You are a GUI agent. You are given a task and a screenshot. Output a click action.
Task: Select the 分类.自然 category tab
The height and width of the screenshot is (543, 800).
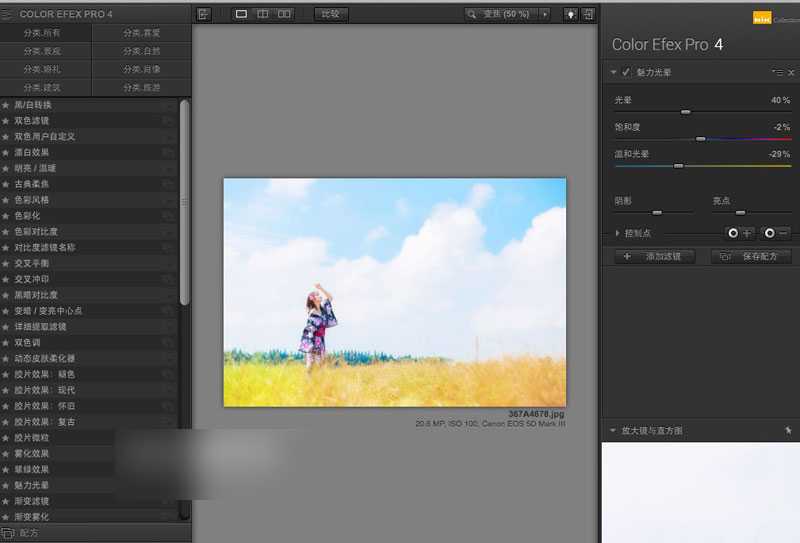141,51
